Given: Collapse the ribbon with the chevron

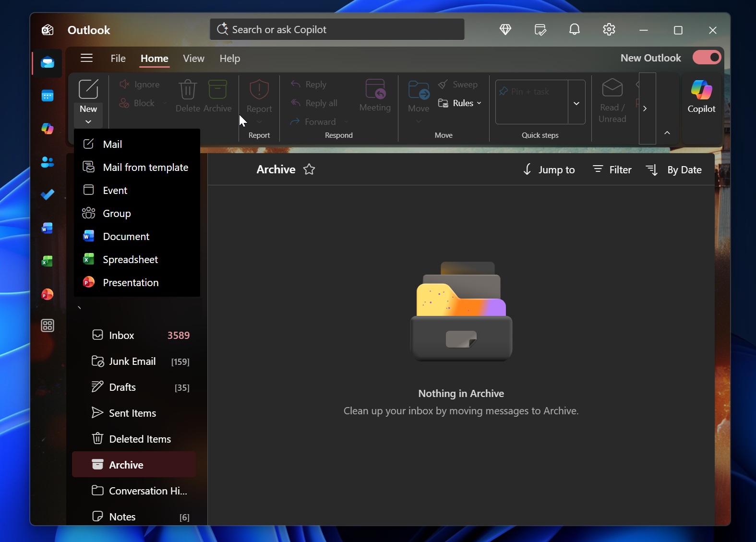Looking at the screenshot, I should pyautogui.click(x=667, y=133).
